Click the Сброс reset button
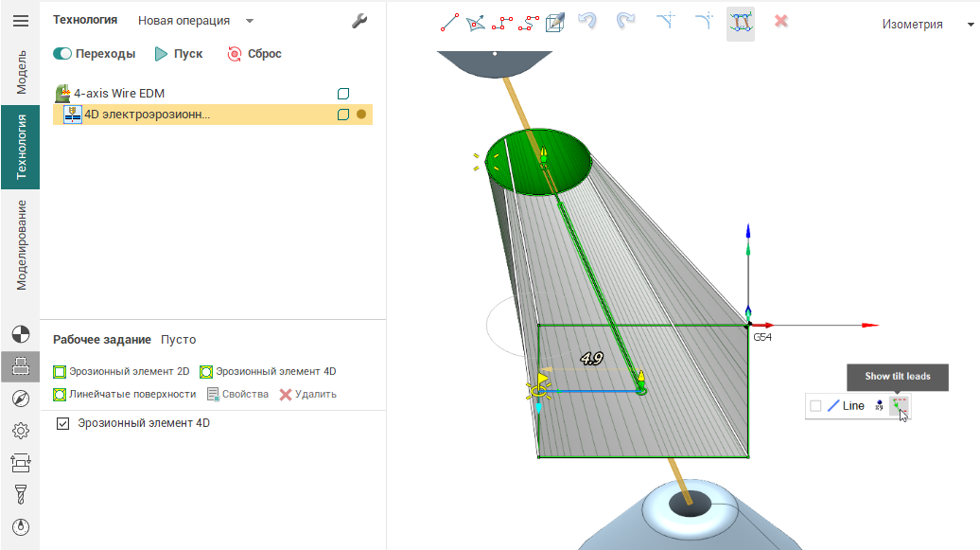 tap(254, 54)
